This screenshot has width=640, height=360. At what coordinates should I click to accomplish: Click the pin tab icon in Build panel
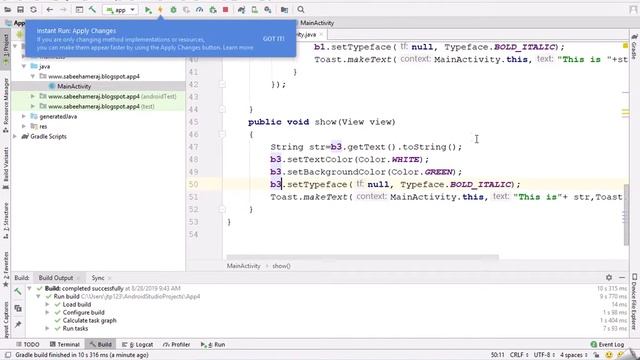pos(18,324)
